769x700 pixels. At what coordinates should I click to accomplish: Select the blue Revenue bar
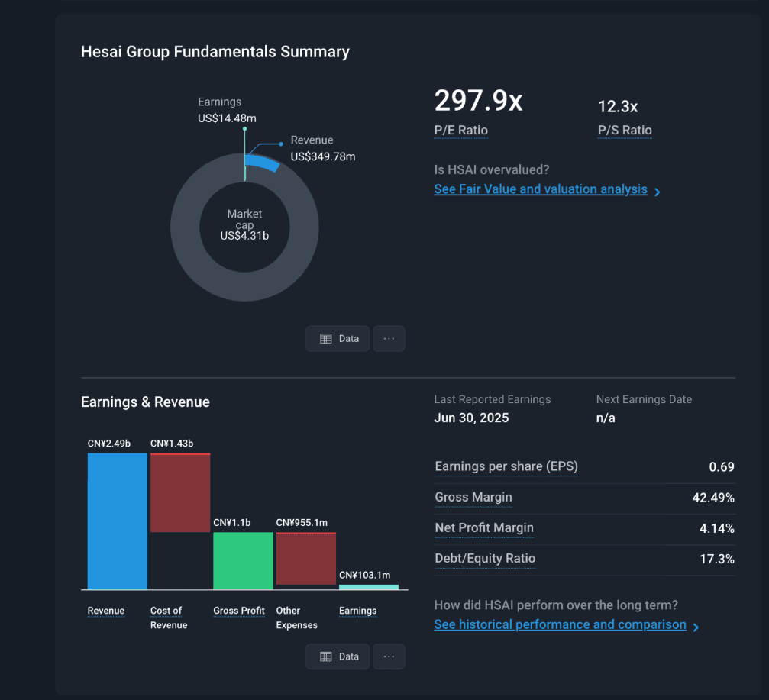[117, 521]
